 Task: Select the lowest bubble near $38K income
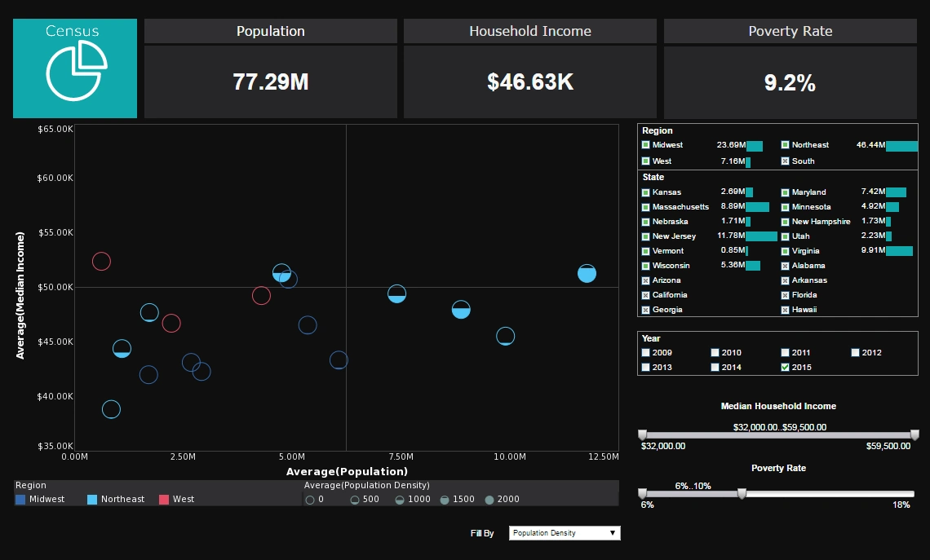click(x=111, y=409)
